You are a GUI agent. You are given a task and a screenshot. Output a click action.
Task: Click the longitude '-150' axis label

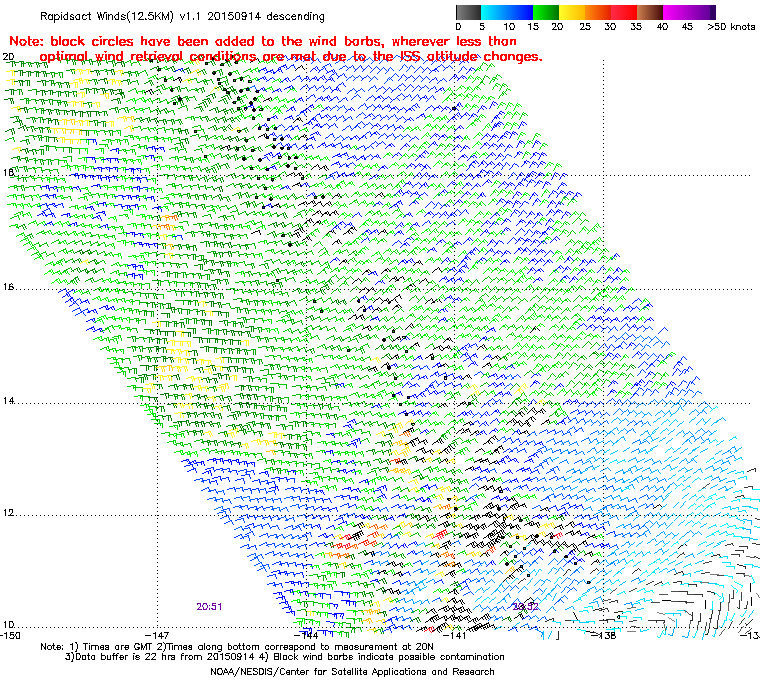pos(10,635)
